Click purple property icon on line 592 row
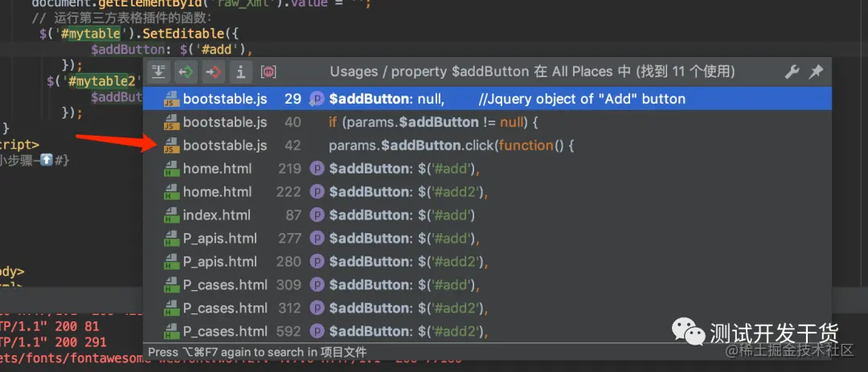Image resolution: width=868 pixels, height=372 pixels. [317, 332]
